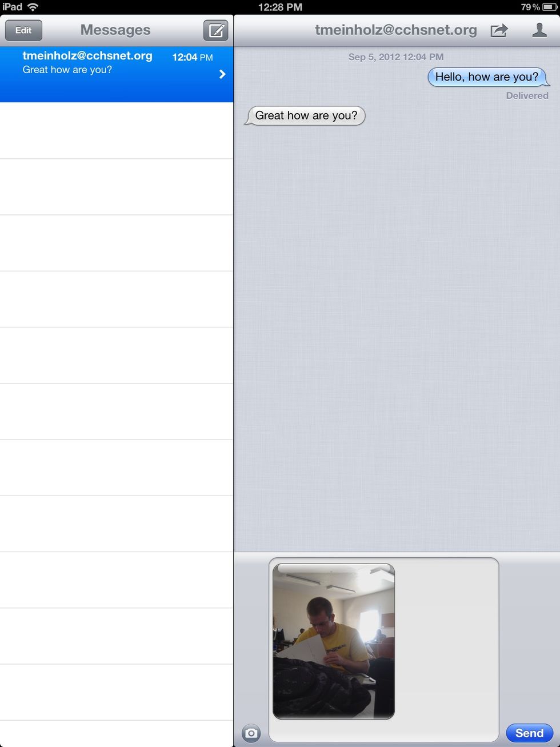Tap the 12:04 PM time in conversation list
Screen dimensions: 560x747
pyautogui.click(x=193, y=57)
